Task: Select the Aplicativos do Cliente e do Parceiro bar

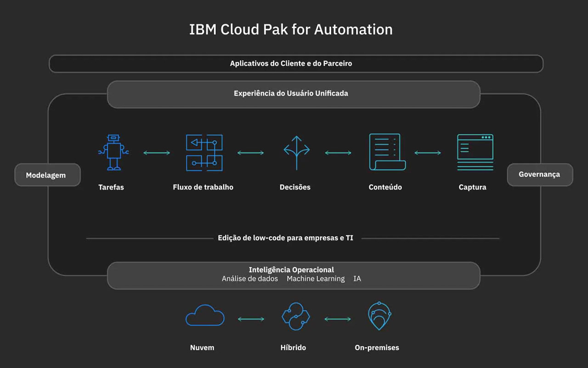Action: pyautogui.click(x=296, y=63)
